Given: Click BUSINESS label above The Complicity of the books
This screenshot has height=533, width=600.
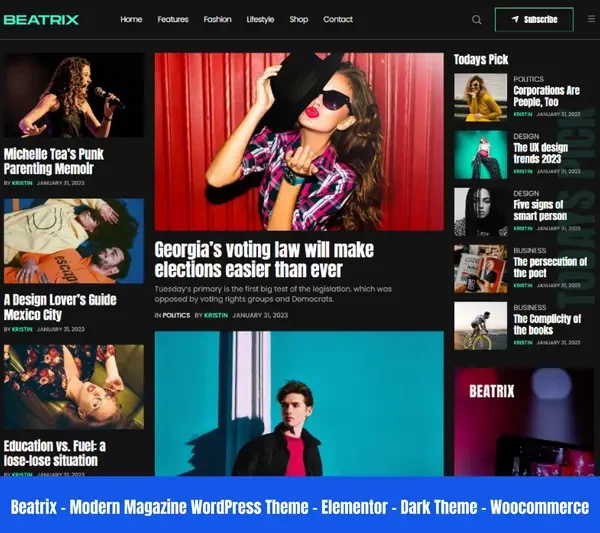Looking at the screenshot, I should (530, 307).
